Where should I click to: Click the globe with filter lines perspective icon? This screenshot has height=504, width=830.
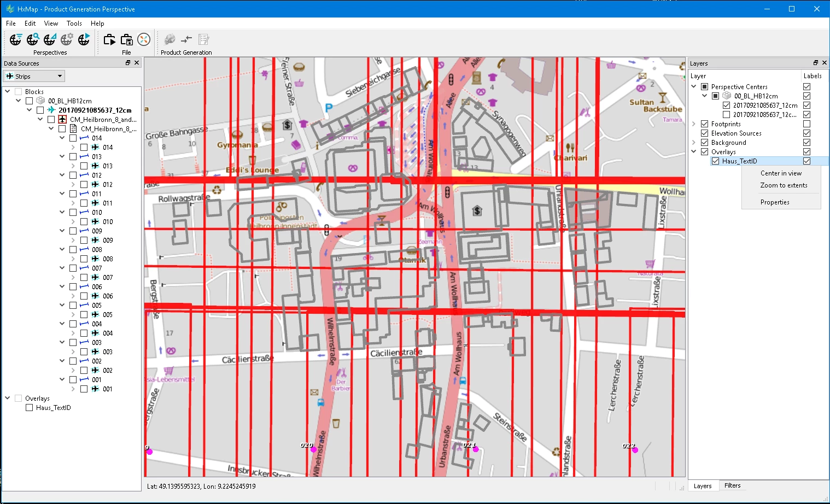click(x=15, y=39)
